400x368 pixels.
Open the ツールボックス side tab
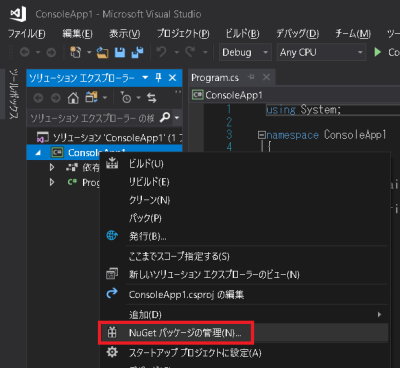pos(13,94)
